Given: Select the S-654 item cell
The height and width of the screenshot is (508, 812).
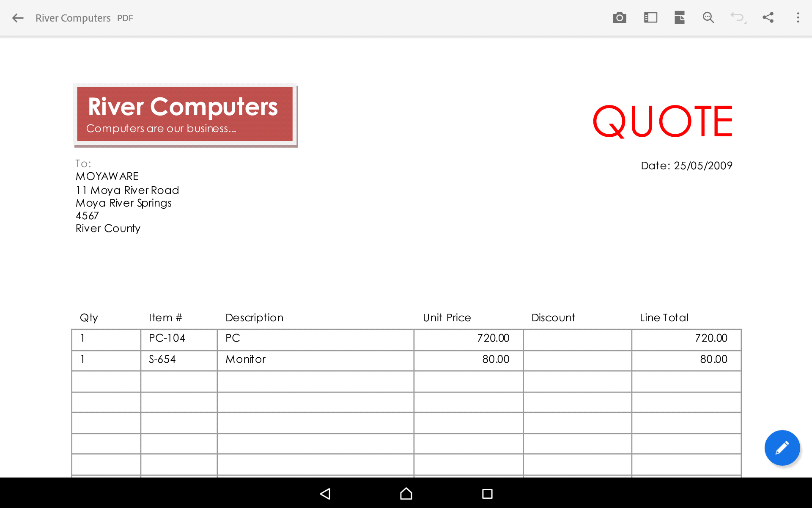Looking at the screenshot, I should (x=179, y=361).
